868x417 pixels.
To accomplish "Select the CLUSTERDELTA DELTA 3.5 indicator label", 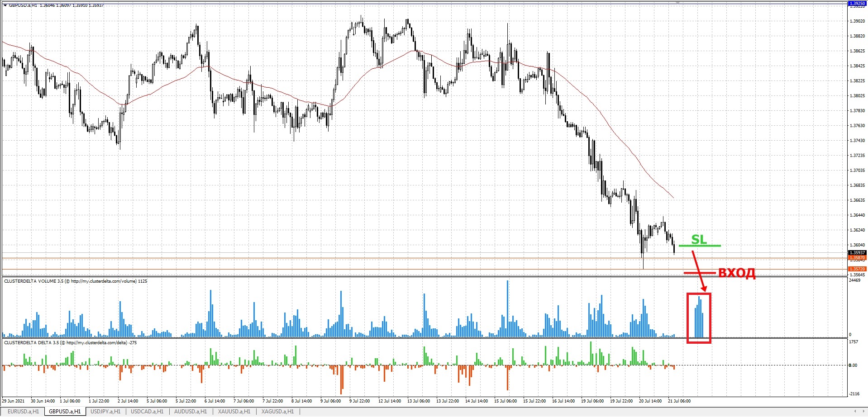I will 71,343.
